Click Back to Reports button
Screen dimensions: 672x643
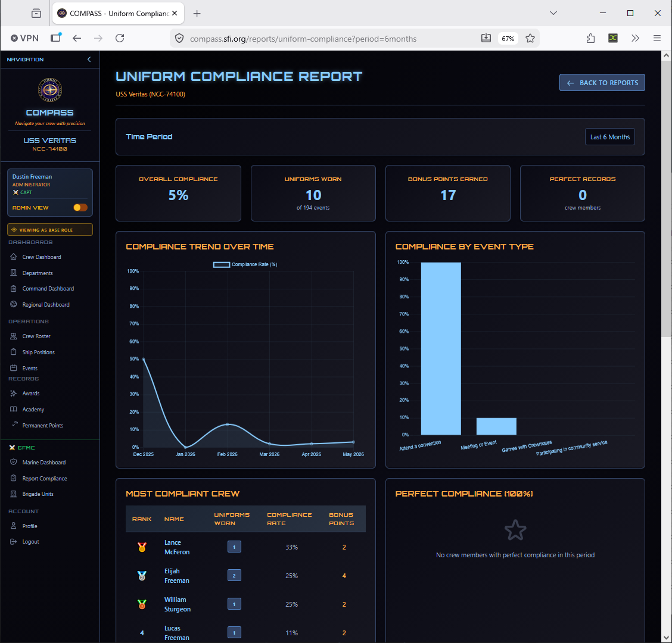point(602,83)
